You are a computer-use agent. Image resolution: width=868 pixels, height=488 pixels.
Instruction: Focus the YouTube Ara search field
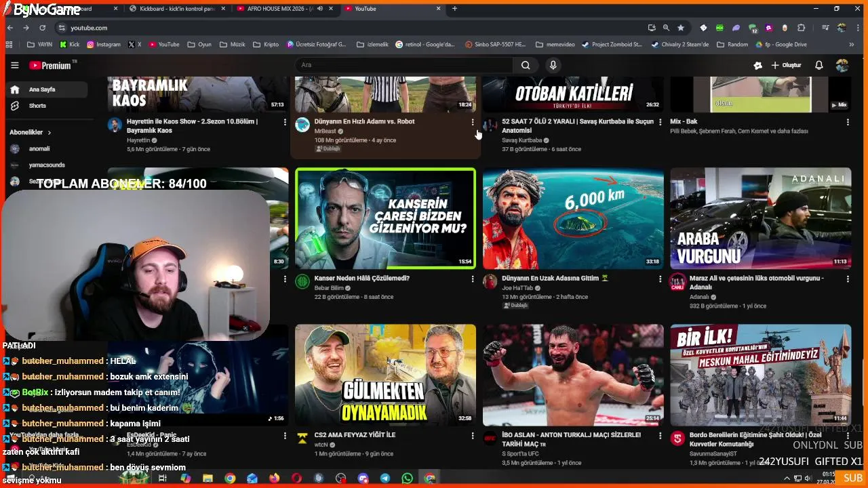tap(404, 65)
